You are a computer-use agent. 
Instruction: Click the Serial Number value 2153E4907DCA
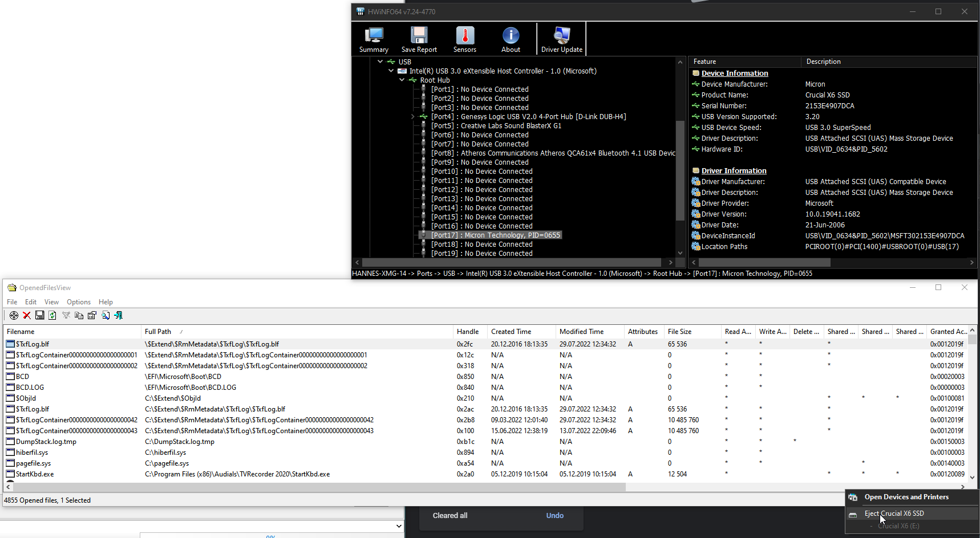pyautogui.click(x=829, y=106)
